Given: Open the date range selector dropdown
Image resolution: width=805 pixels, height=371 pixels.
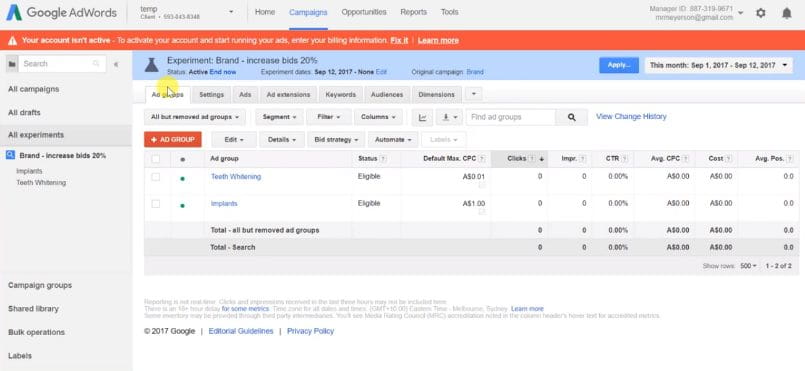Looking at the screenshot, I should (718, 65).
